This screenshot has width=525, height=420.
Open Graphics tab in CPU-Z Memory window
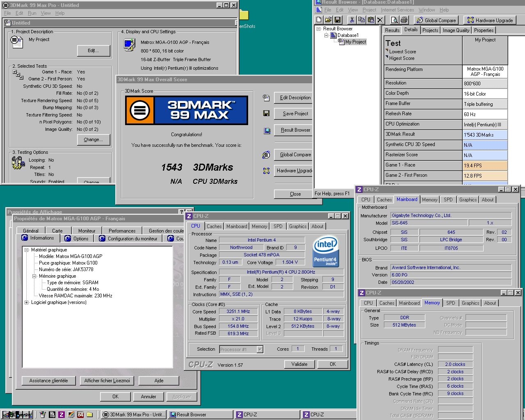pos(470,303)
